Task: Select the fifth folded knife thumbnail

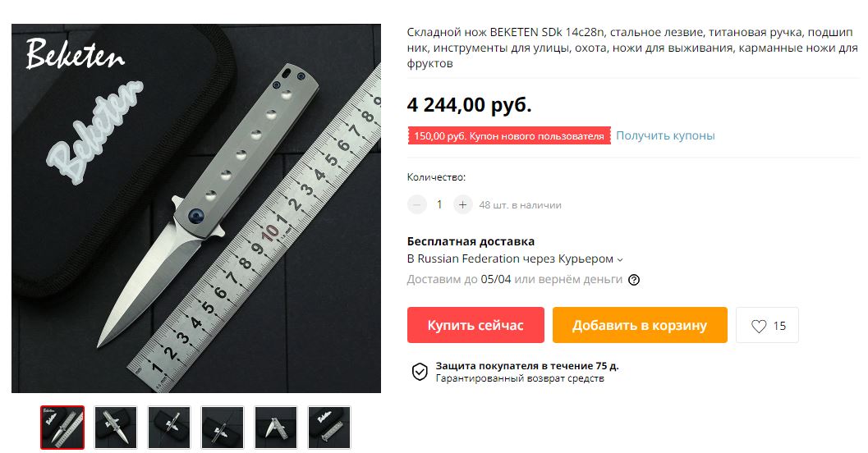Action: coord(276,428)
